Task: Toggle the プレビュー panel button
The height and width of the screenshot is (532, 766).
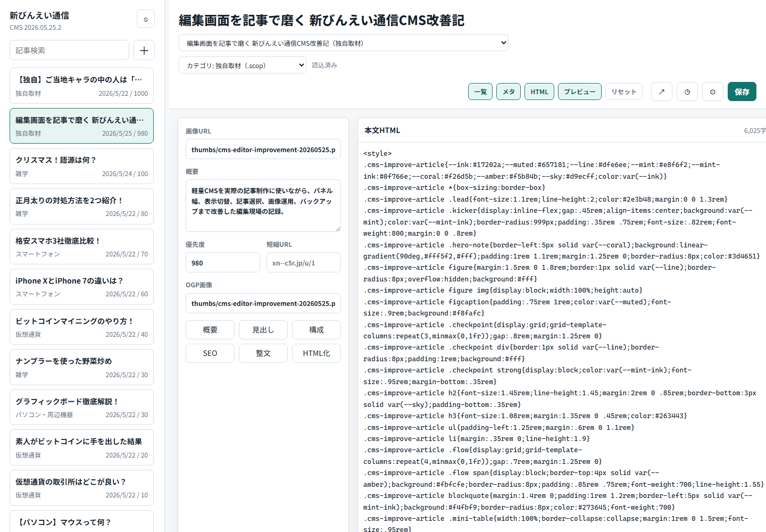Action: (x=580, y=92)
